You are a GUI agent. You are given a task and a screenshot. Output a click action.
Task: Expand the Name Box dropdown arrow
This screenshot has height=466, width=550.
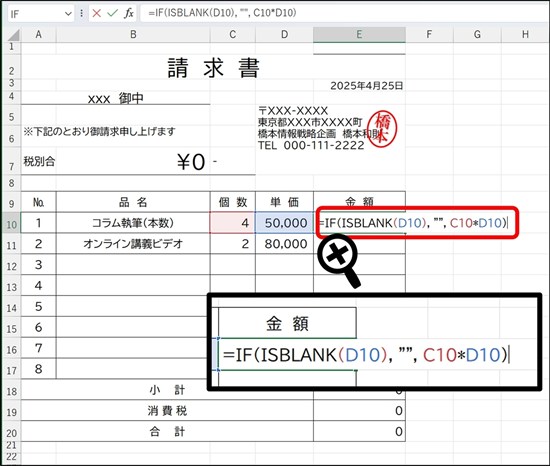pos(68,14)
